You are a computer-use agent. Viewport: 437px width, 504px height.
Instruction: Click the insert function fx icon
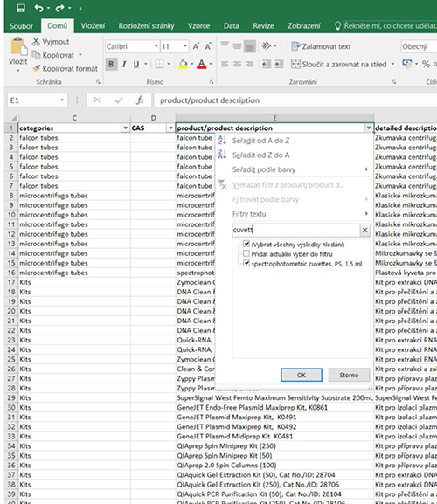(x=140, y=100)
